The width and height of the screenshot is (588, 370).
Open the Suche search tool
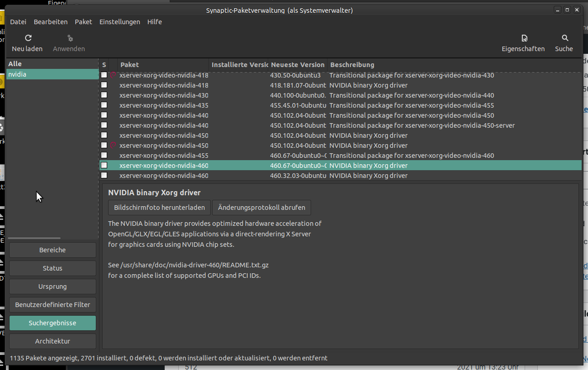pyautogui.click(x=565, y=38)
